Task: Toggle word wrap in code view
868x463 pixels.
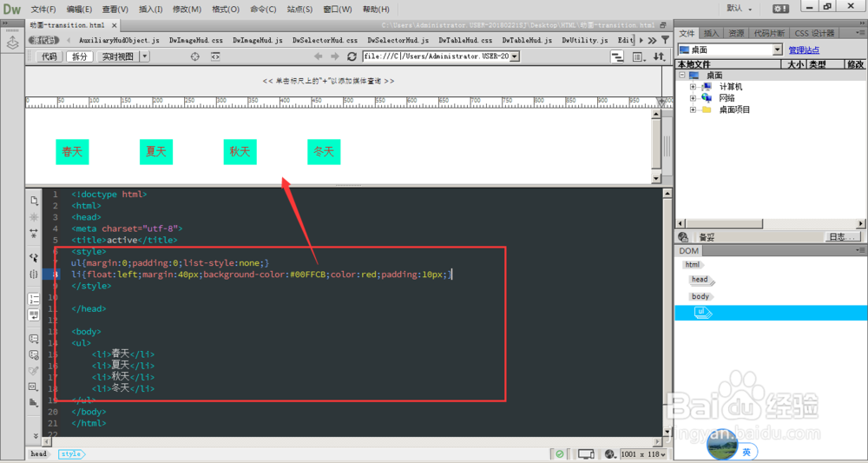Action: (x=34, y=315)
